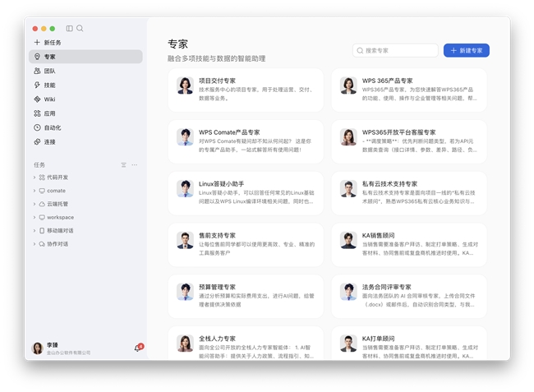Toggle the sidebar panel icon

coord(70,28)
